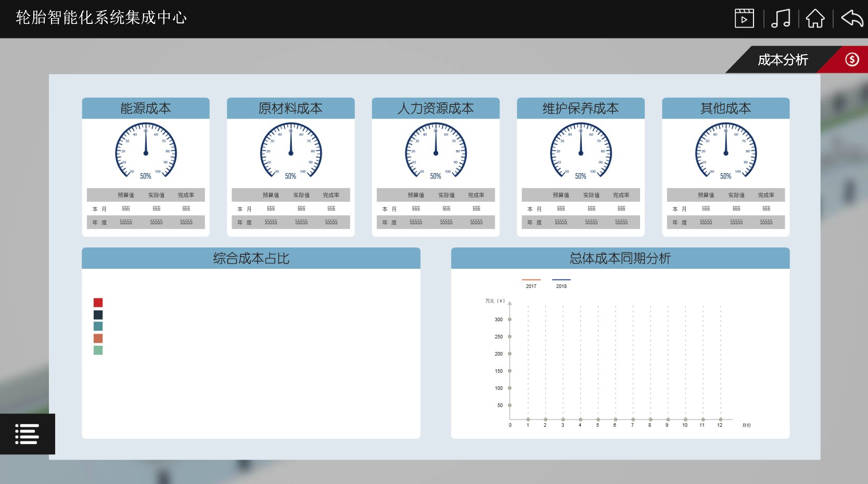The image size is (868, 484).
Task: Click the 人力资源成本 gauge dial
Action: tap(436, 151)
